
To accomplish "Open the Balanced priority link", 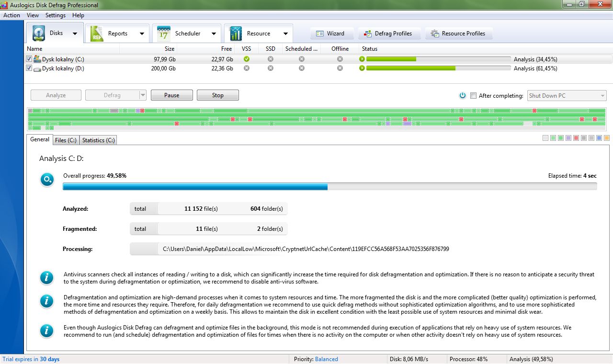I will (x=327, y=359).
